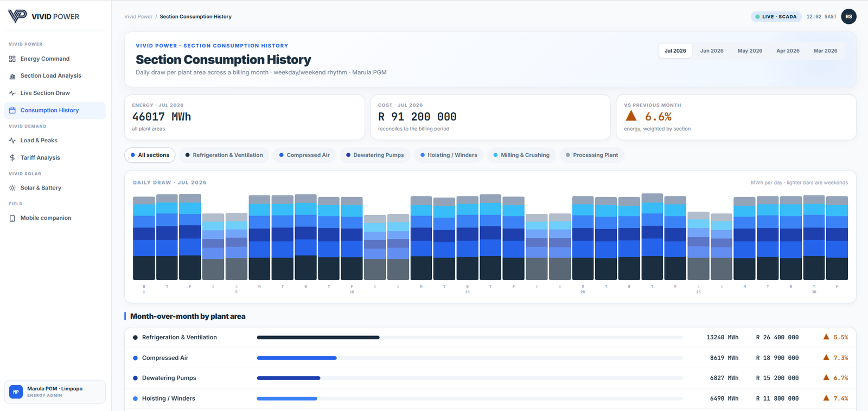Click the Vivid Power logo icon
The image size is (868, 411).
17,16
